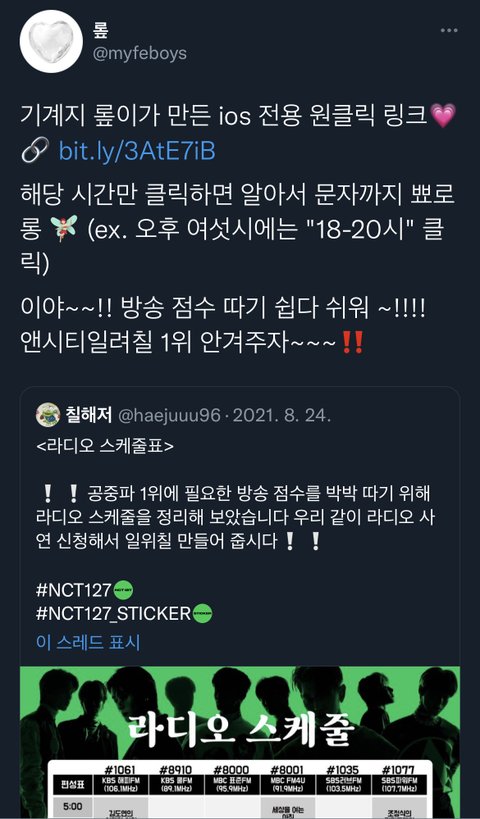Click the 이 스레드 표시 show-thread link
480x819 pixels.
88,642
